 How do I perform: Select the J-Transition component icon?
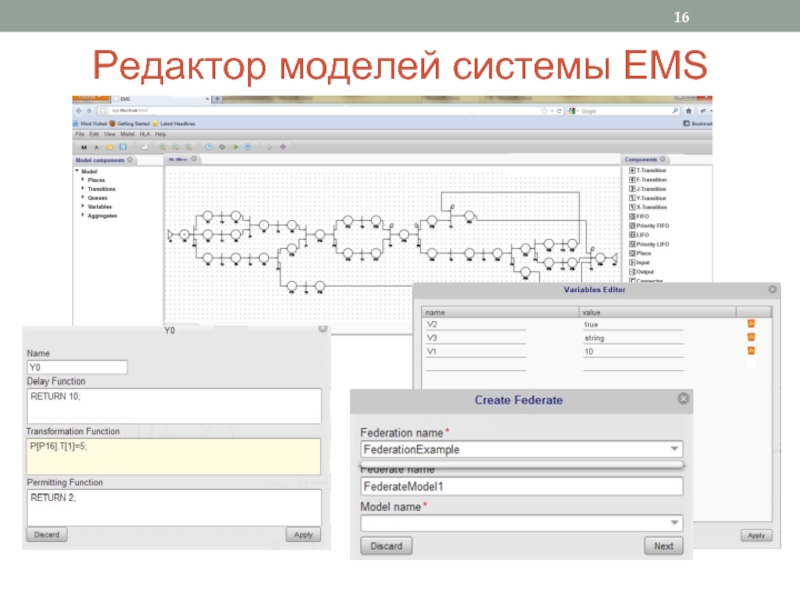pyautogui.click(x=632, y=189)
